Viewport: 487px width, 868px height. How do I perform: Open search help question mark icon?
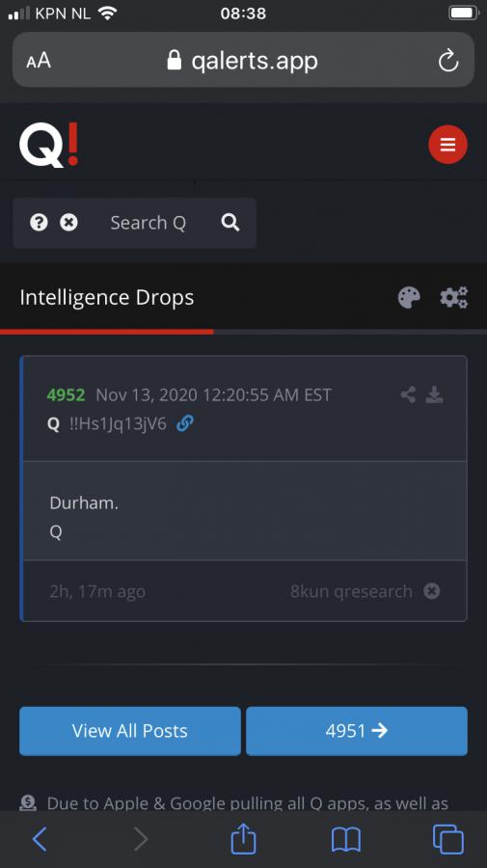pyautogui.click(x=39, y=223)
